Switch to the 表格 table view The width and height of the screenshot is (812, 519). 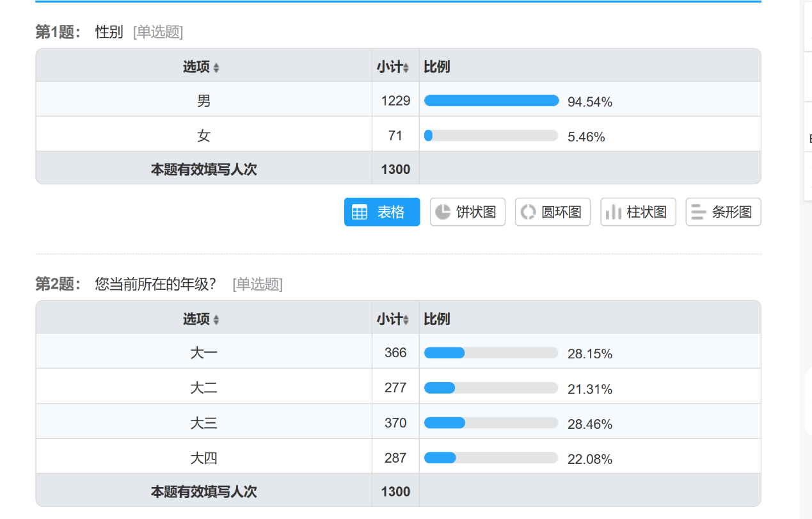(382, 212)
